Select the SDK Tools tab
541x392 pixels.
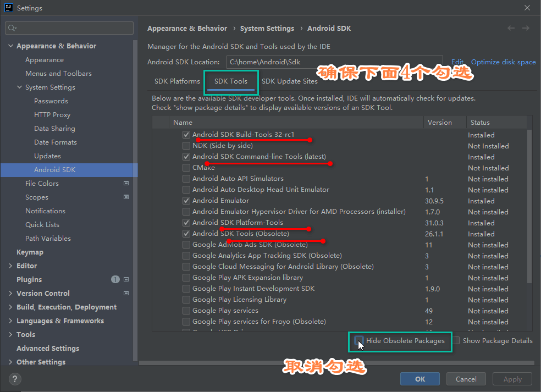coord(231,81)
